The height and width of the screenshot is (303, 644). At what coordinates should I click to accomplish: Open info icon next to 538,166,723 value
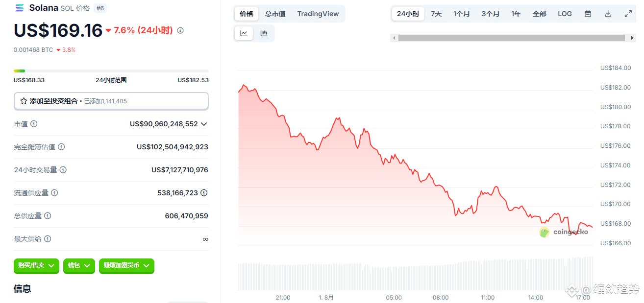pyautogui.click(x=204, y=193)
